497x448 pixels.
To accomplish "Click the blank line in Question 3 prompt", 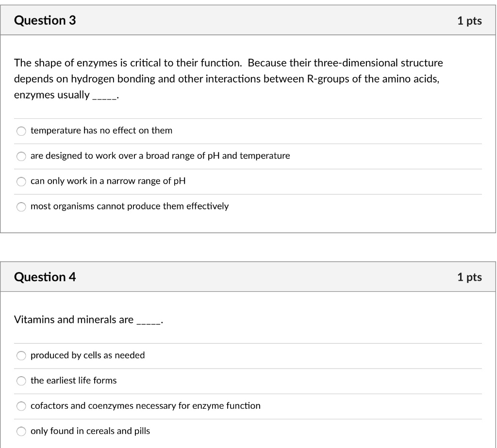I will pyautogui.click(x=103, y=96).
